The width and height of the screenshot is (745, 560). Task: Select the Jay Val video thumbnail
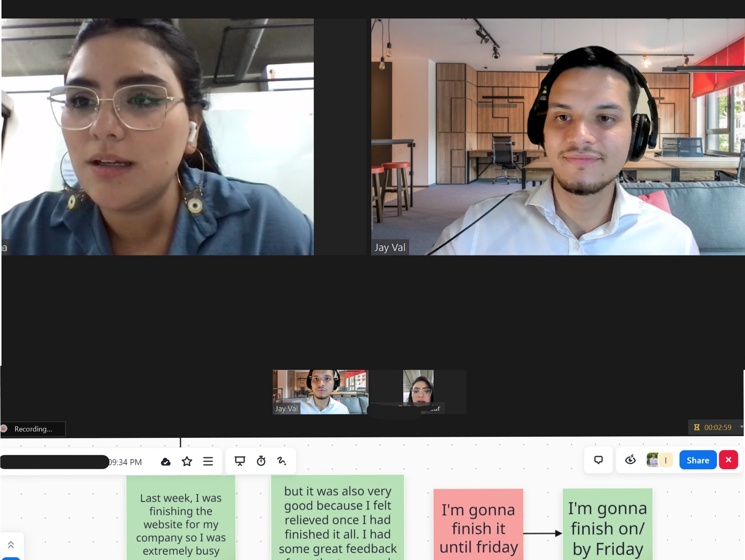(320, 392)
